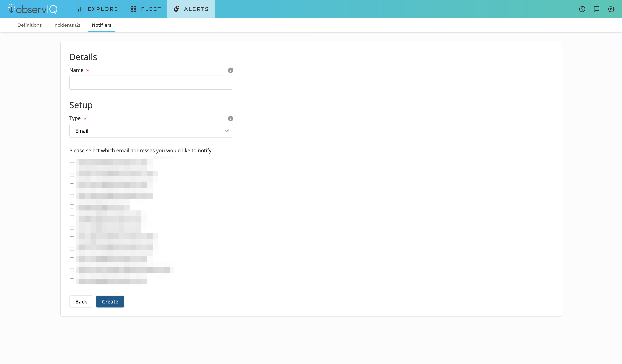Click the Back button
The height and width of the screenshot is (364, 622).
(x=81, y=302)
